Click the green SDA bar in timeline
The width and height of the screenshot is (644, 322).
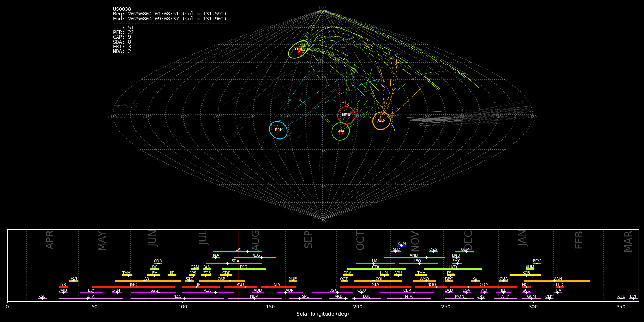[234, 263]
